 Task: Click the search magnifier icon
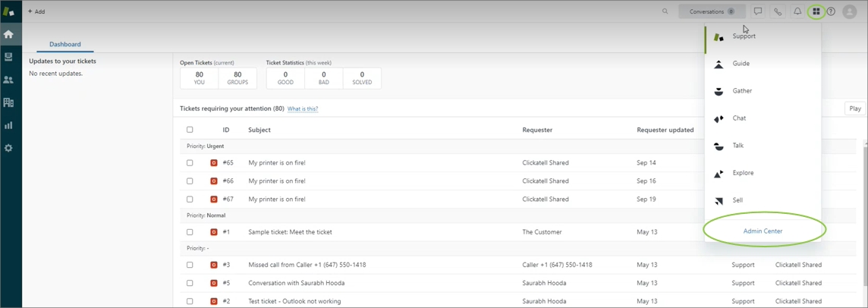pyautogui.click(x=665, y=11)
